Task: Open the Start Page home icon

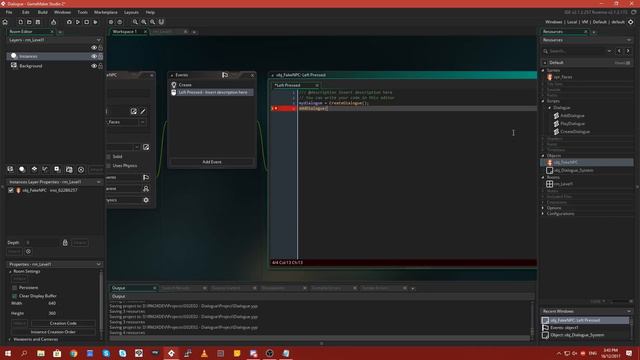Action: tap(5, 22)
